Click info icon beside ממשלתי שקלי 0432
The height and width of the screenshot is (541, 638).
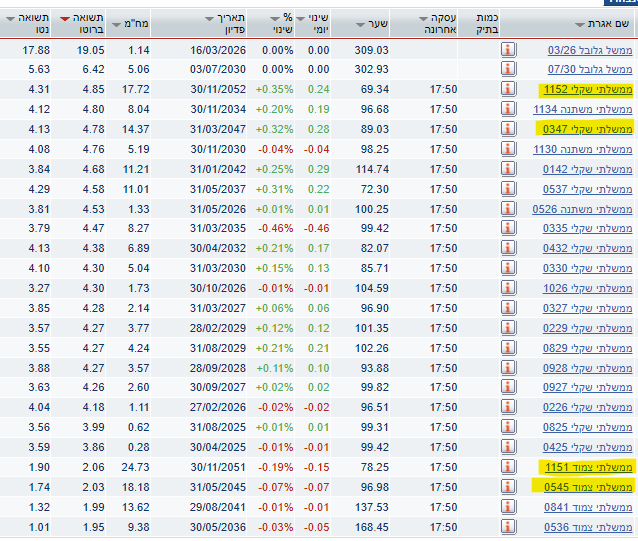(x=508, y=248)
